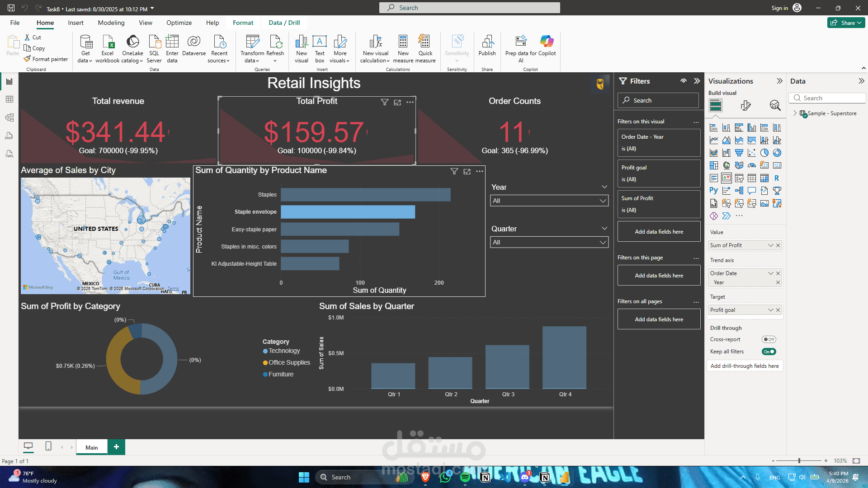Expand the Sample - Superstore table

coord(795,113)
